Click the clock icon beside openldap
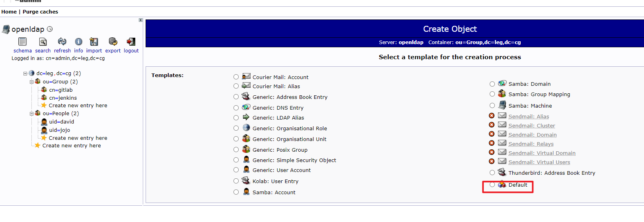The height and width of the screenshot is (222, 644). (50, 29)
